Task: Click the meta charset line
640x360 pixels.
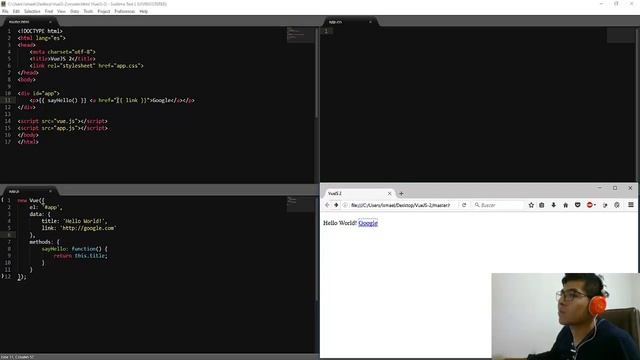Action: [x=62, y=52]
